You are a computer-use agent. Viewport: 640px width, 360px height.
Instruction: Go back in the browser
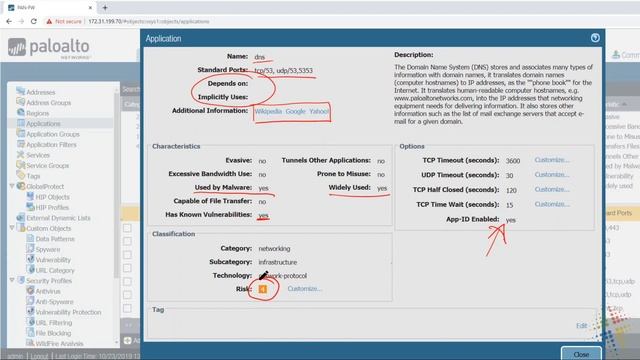click(9, 21)
